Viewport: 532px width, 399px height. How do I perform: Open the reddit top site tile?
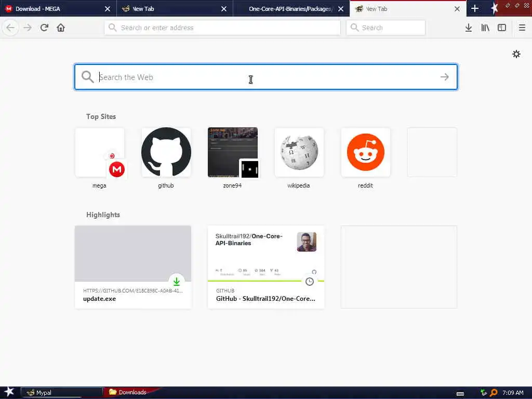365,152
